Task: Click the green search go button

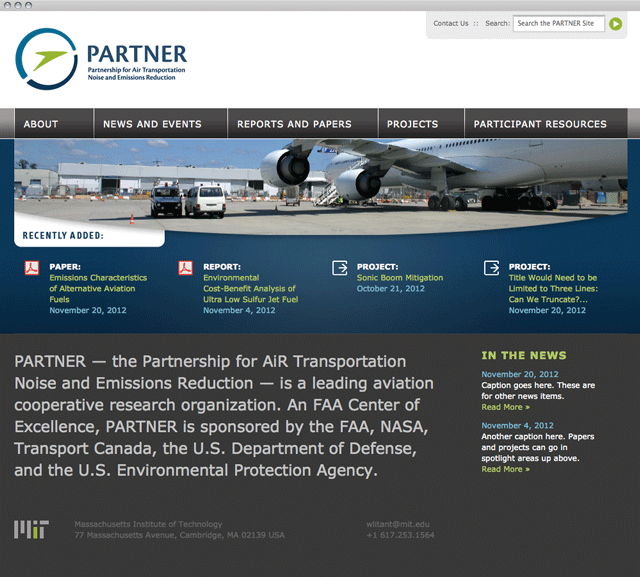Action: tap(616, 24)
